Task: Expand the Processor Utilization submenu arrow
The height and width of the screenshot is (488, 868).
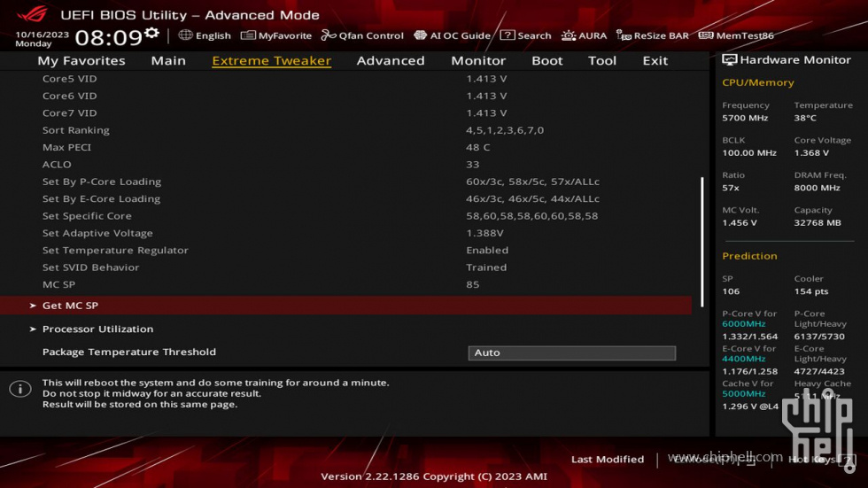Action: tap(33, 329)
